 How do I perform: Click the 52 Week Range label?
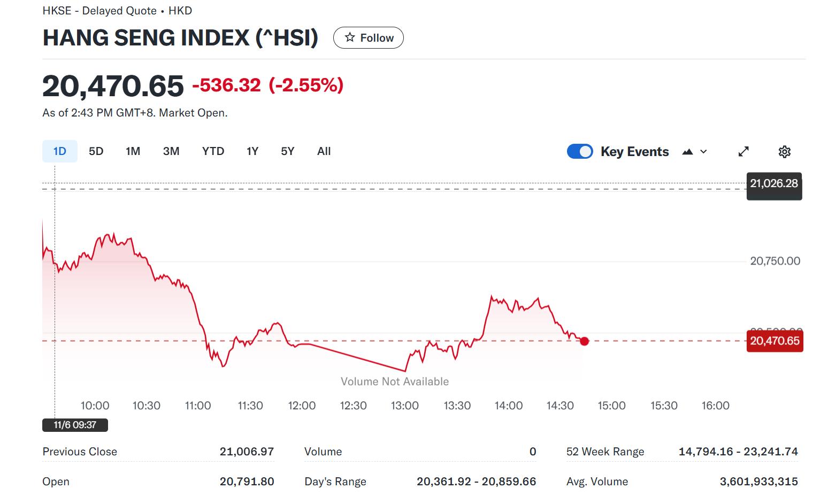(x=605, y=452)
